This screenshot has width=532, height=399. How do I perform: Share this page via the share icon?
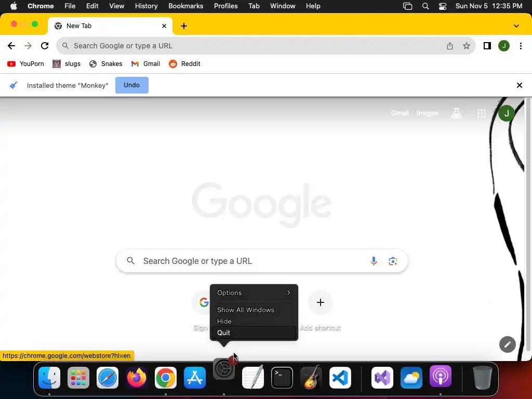(x=450, y=46)
